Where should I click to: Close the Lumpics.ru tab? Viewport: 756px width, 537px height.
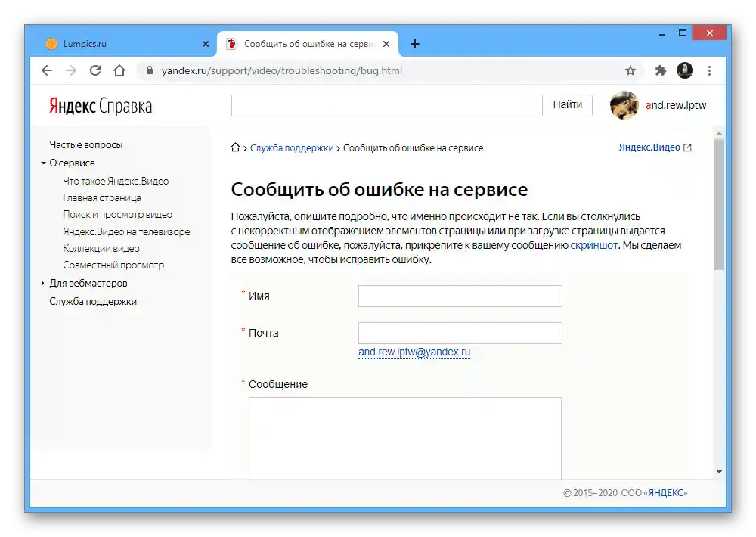(206, 44)
